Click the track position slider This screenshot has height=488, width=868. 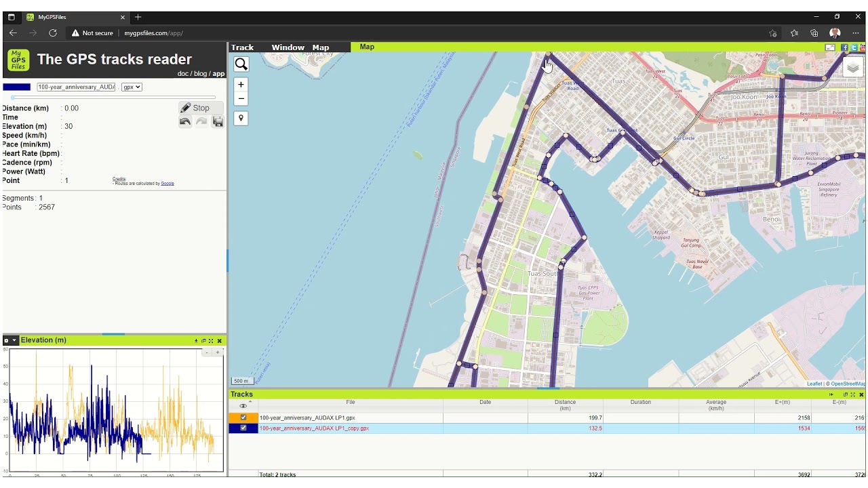coord(113,98)
